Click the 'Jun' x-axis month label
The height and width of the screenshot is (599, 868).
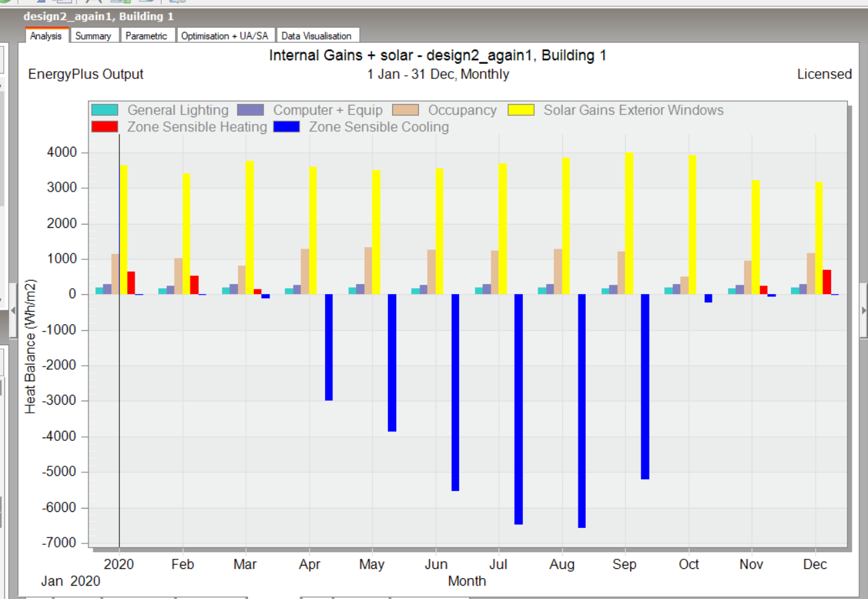(436, 564)
